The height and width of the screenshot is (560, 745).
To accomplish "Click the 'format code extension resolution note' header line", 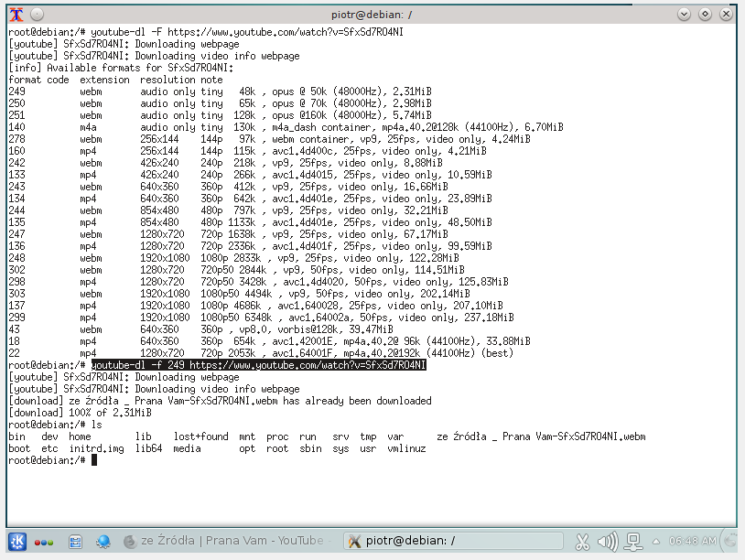I will pyautogui.click(x=115, y=80).
